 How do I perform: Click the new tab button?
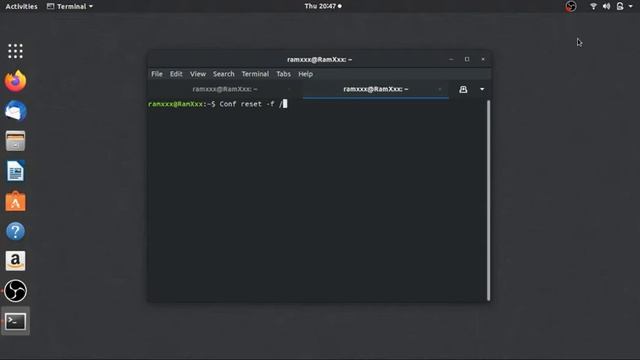463,89
